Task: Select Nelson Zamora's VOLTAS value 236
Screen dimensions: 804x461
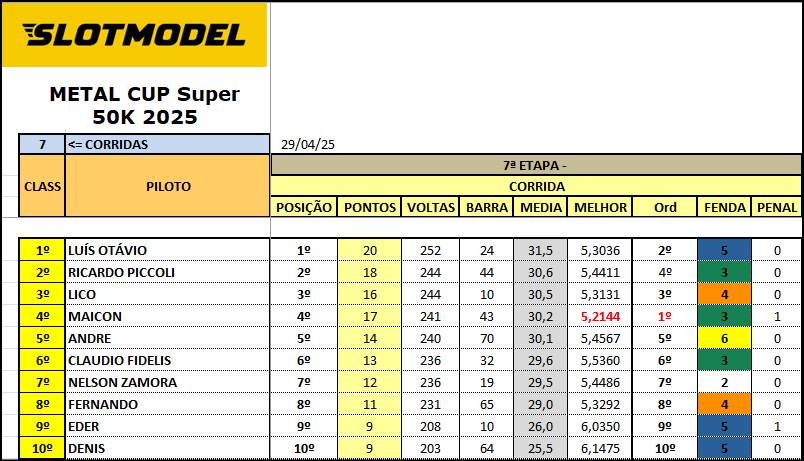Action: click(x=430, y=383)
